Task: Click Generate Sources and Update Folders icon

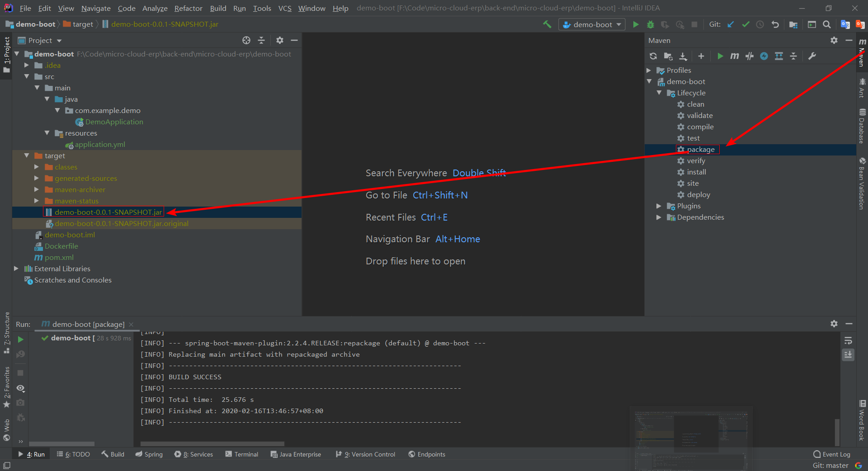Action: pos(668,56)
